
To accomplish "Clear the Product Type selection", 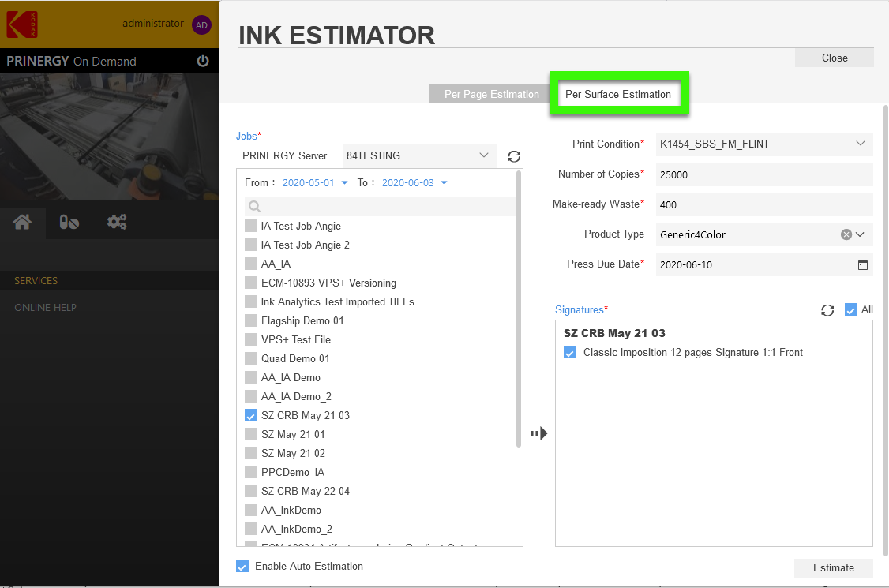I will coord(846,234).
